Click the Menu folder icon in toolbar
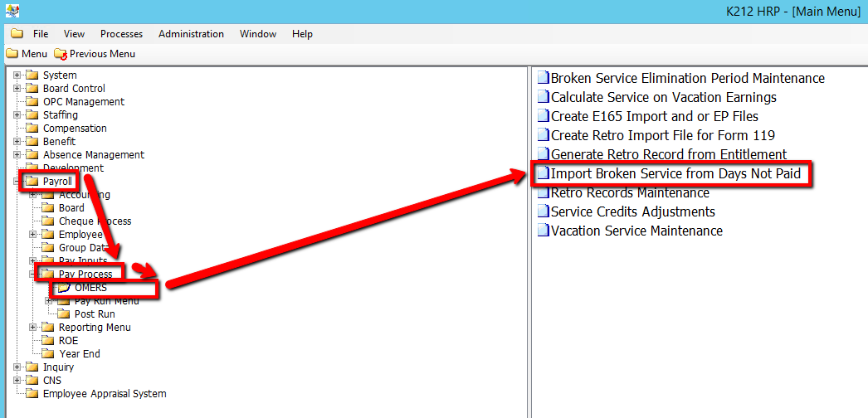The width and height of the screenshot is (868, 418). pyautogui.click(x=12, y=54)
